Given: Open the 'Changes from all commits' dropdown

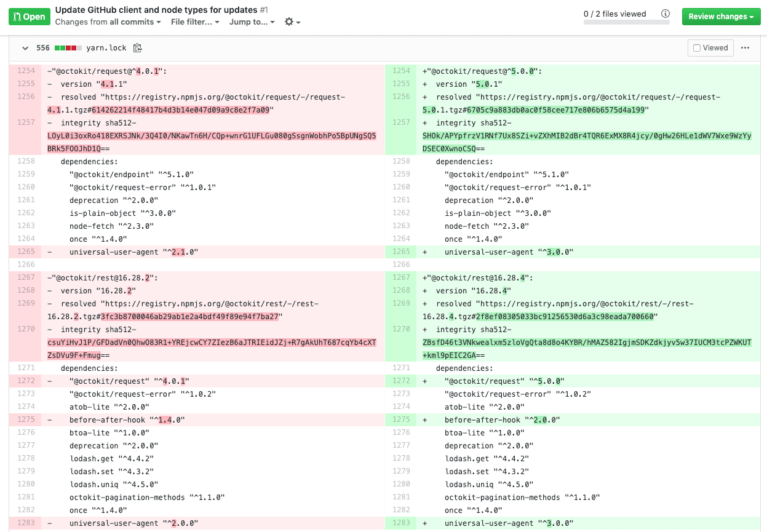Looking at the screenshot, I should click(x=107, y=22).
